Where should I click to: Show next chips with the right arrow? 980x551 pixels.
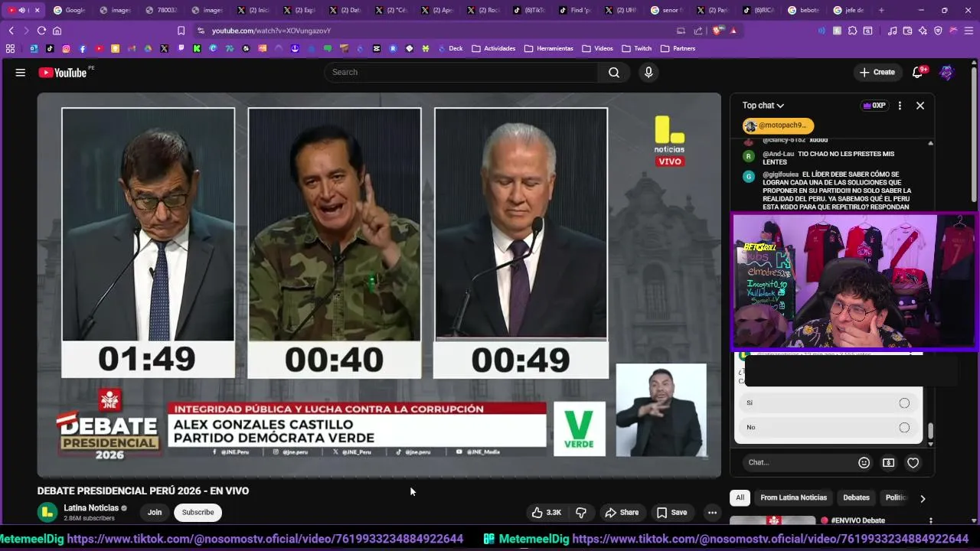(x=923, y=498)
